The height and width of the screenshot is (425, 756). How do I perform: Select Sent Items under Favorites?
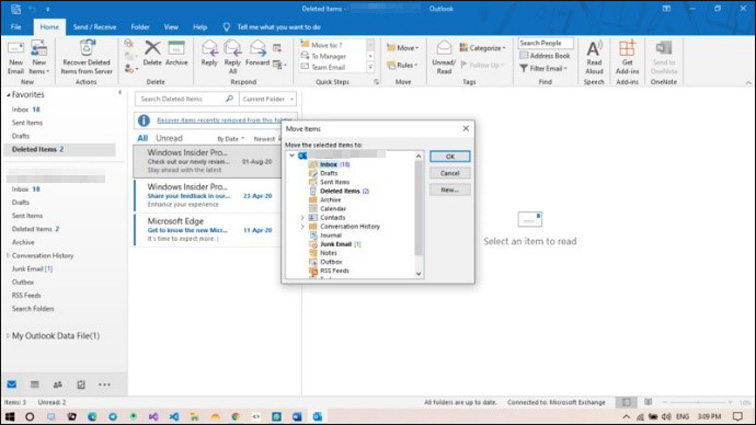point(27,123)
